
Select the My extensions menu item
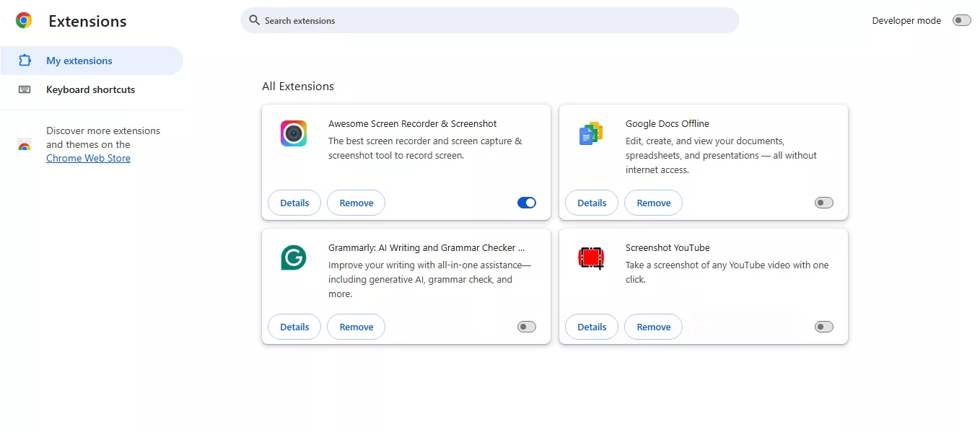coord(79,61)
